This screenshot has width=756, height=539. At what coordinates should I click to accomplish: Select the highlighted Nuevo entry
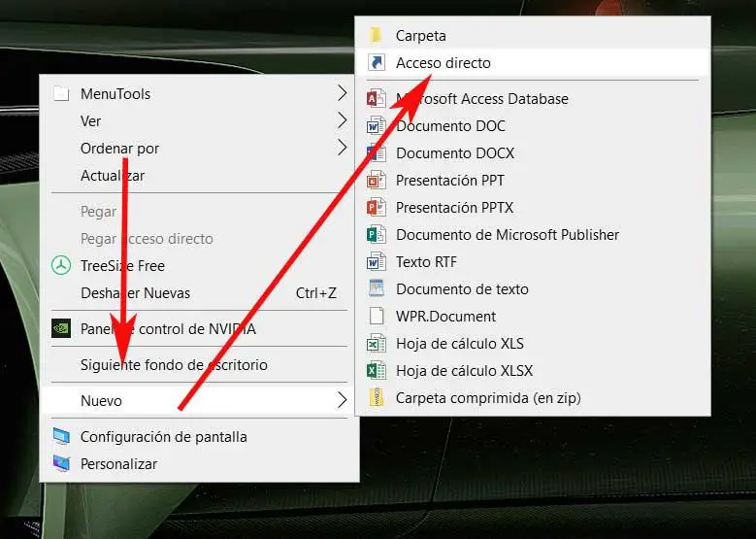(199, 400)
